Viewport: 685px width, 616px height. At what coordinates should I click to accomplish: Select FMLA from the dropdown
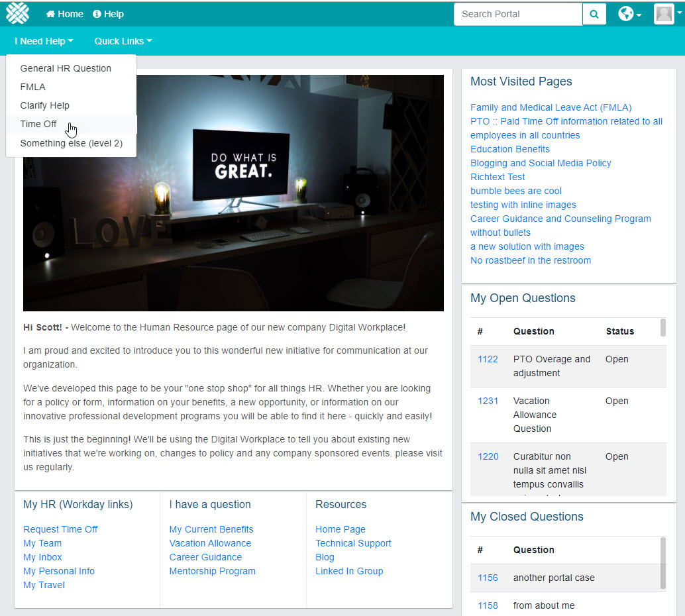point(32,87)
